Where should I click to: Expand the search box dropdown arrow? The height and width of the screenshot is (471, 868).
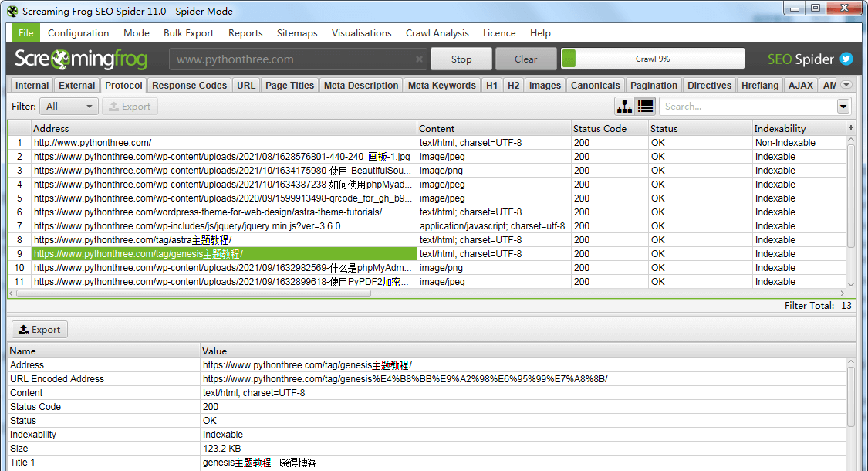point(843,107)
